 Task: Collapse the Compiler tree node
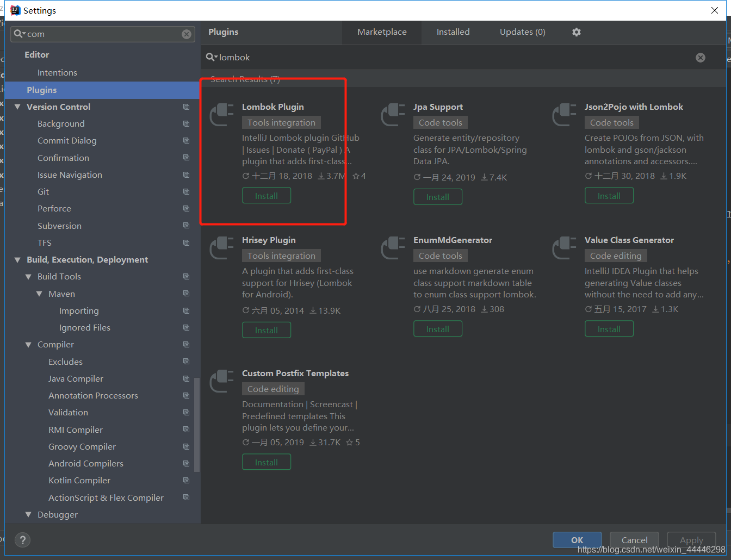[x=28, y=345]
